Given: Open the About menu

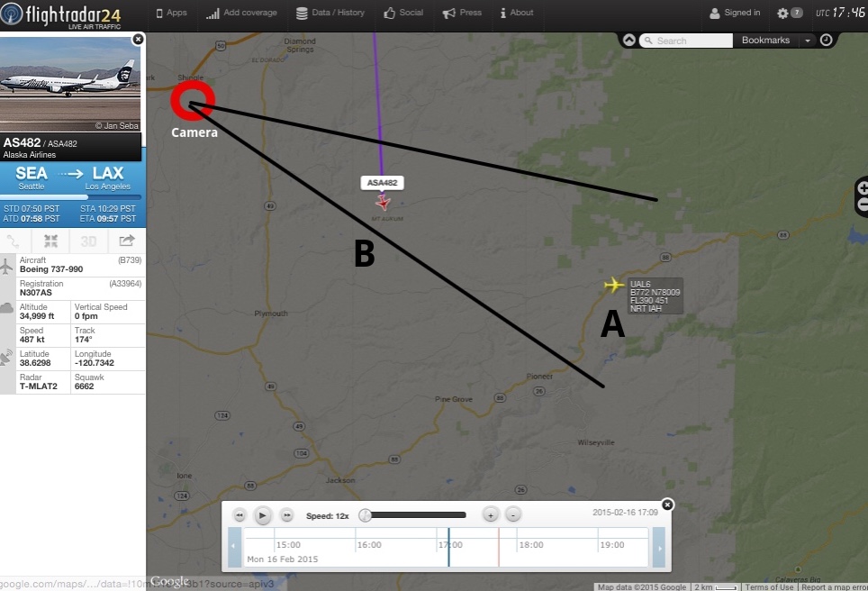Looking at the screenshot, I should coord(517,13).
